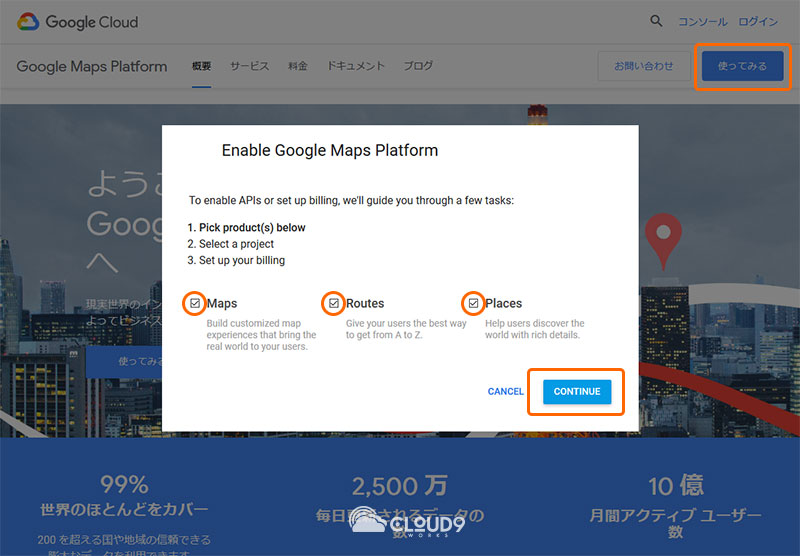The height and width of the screenshot is (556, 800).
Task: Click 月間アクティブ ユーザー数 text
Action: click(x=676, y=523)
